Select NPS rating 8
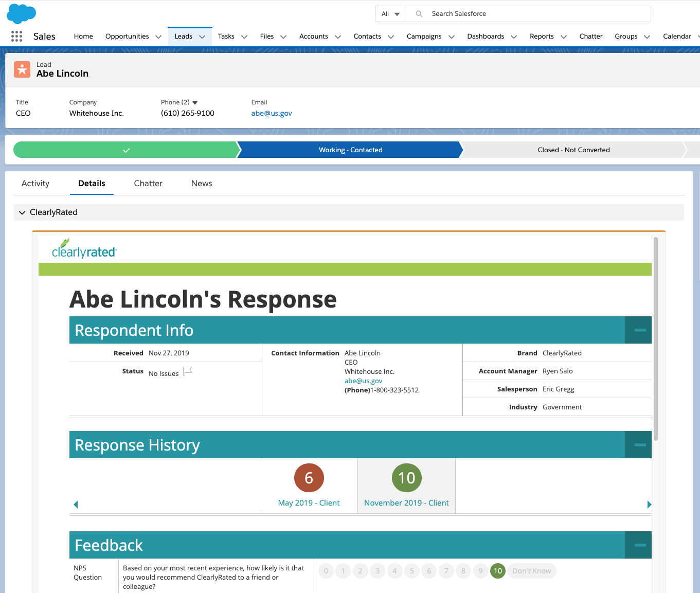 (463, 571)
